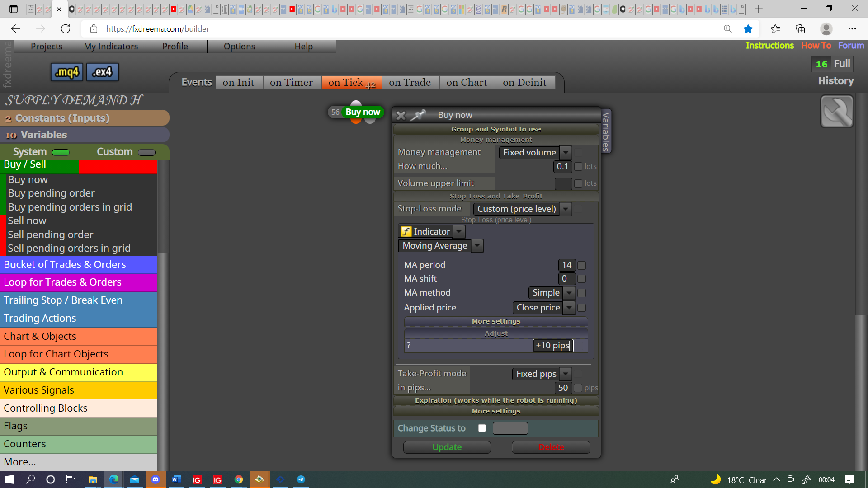The image size is (868, 488).
Task: Enable Change Status to checkbox
Action: [x=482, y=428]
